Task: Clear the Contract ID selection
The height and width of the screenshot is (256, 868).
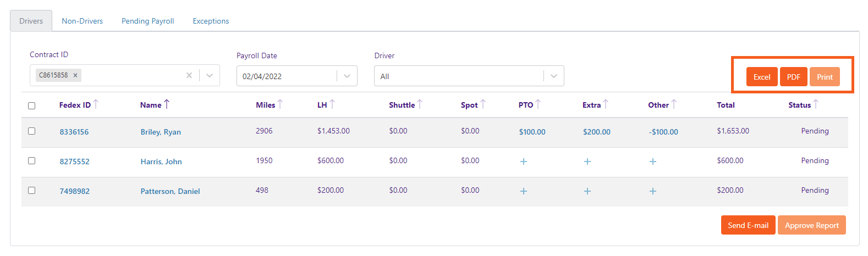Action: [x=189, y=75]
